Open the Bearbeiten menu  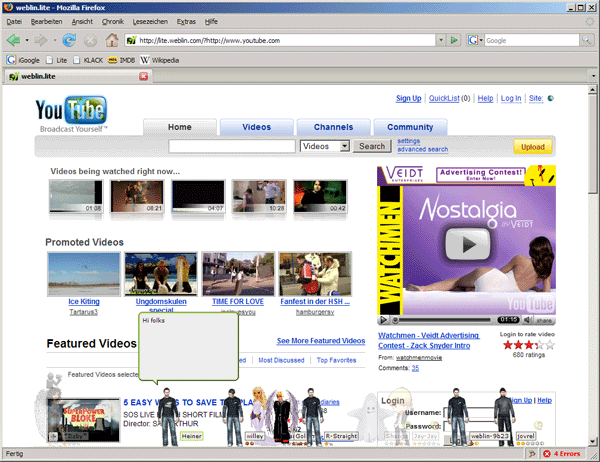coord(46,21)
